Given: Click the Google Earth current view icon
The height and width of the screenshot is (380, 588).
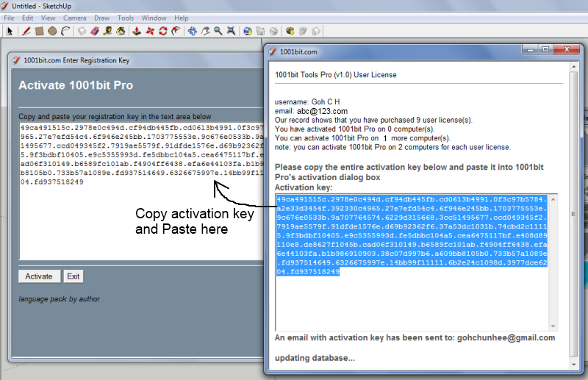Looking at the screenshot, I should pyautogui.click(x=248, y=31).
